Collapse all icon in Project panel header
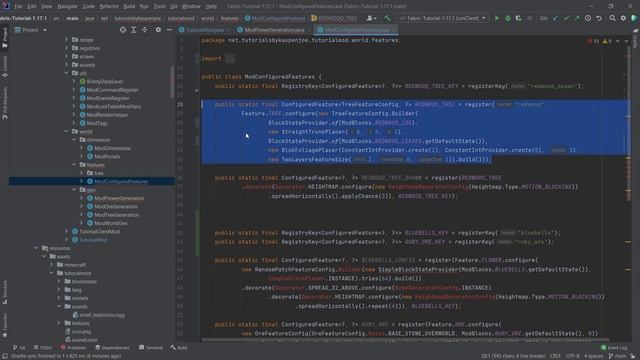Image resolution: width=640 pixels, height=360 pixels. pos(144,30)
